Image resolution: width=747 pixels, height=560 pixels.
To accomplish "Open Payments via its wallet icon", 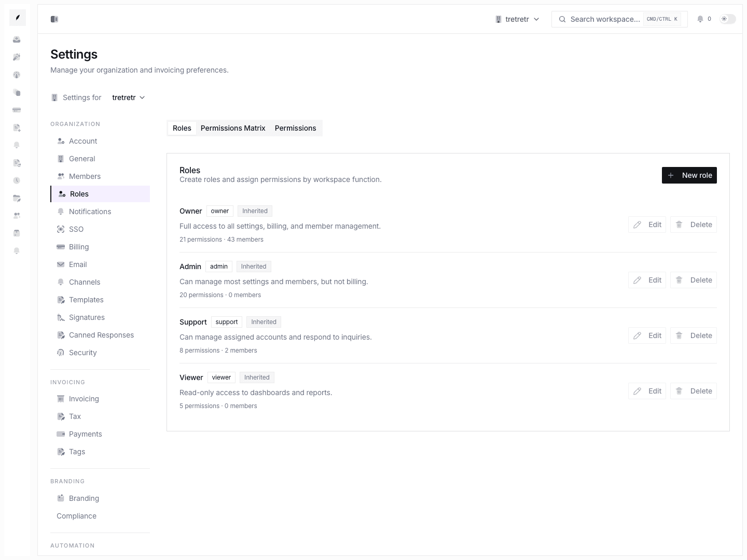I will (x=61, y=434).
